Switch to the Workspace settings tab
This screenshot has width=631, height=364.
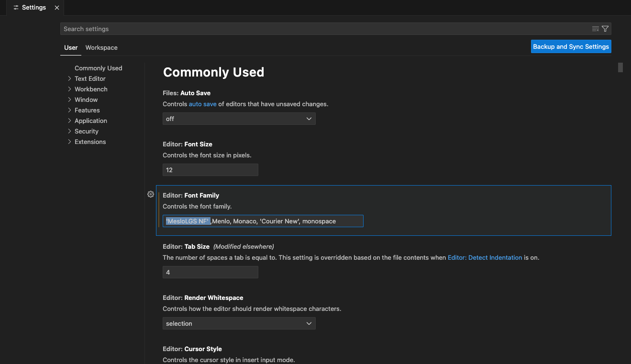pos(101,47)
